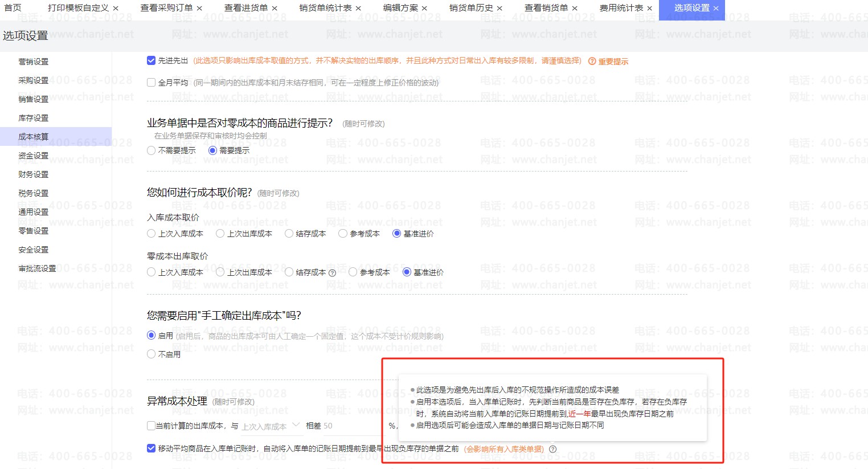
Task: Close the 查看采购订单 tab
Action: (199, 9)
